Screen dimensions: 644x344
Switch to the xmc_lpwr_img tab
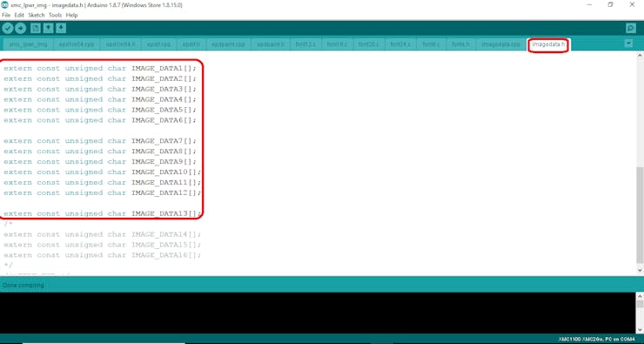(x=29, y=44)
